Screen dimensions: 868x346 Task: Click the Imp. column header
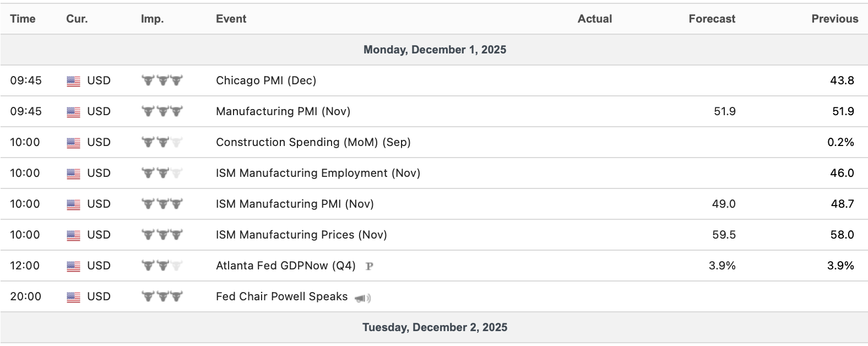[x=152, y=19]
